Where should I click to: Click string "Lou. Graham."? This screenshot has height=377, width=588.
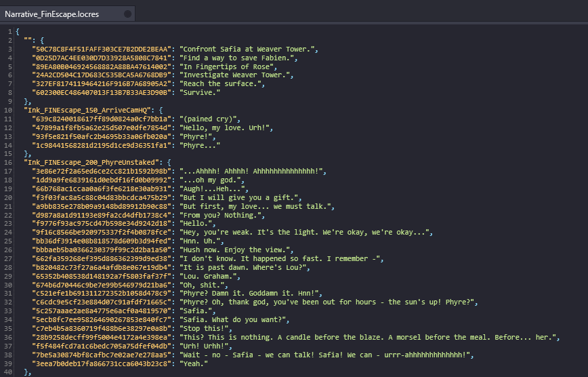coord(208,276)
